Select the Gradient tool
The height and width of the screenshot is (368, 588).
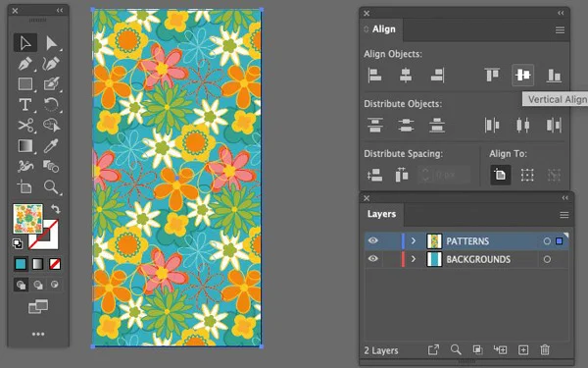point(25,145)
